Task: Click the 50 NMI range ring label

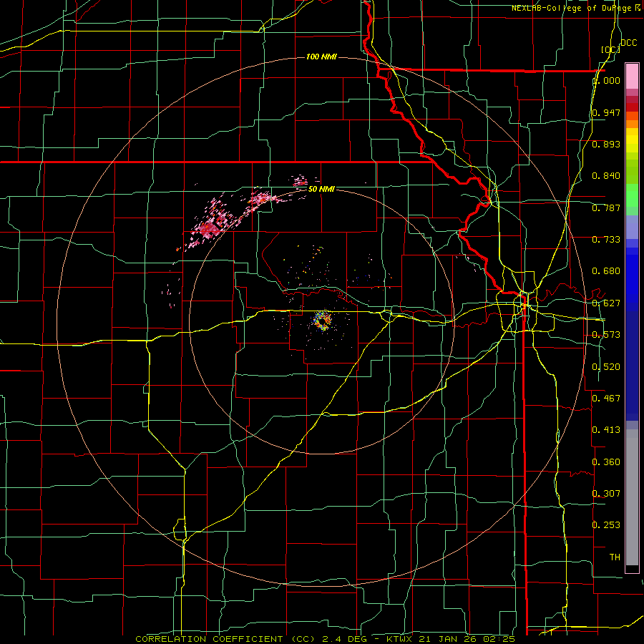Action: click(x=321, y=189)
